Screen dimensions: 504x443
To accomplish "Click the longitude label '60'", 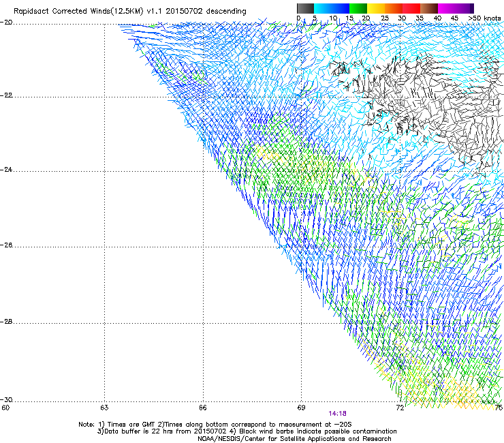I will [x=5, y=408].
